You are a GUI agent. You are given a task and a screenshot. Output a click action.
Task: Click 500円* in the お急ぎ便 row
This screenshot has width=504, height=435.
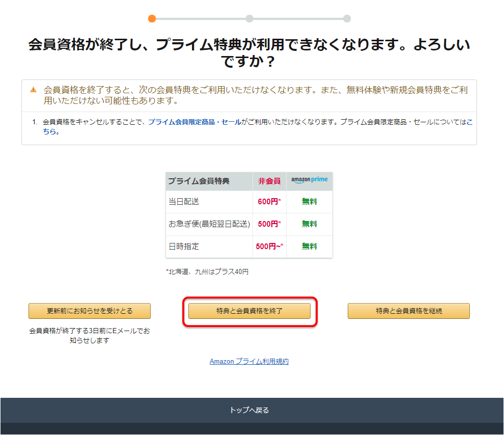(269, 224)
